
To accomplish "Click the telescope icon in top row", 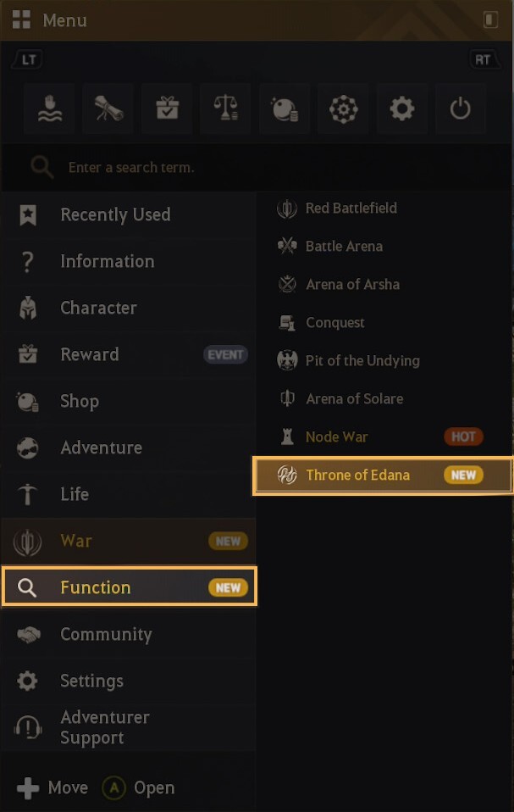I will pyautogui.click(x=108, y=108).
